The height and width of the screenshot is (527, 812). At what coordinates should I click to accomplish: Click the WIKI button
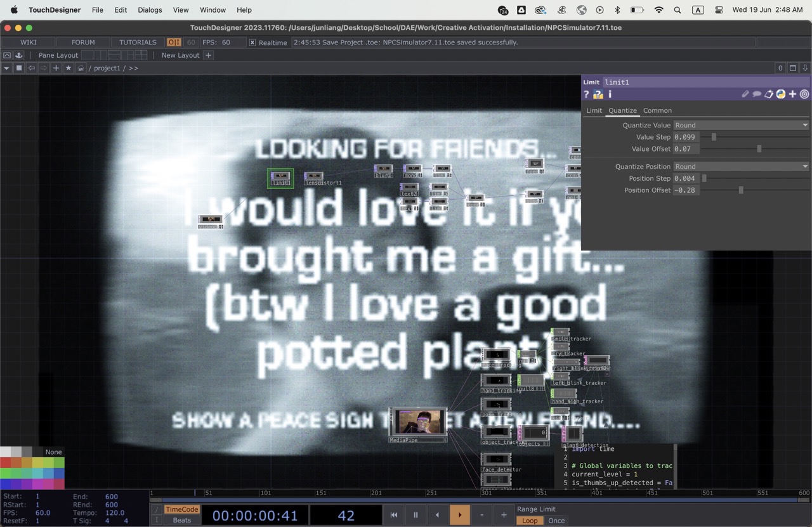29,42
